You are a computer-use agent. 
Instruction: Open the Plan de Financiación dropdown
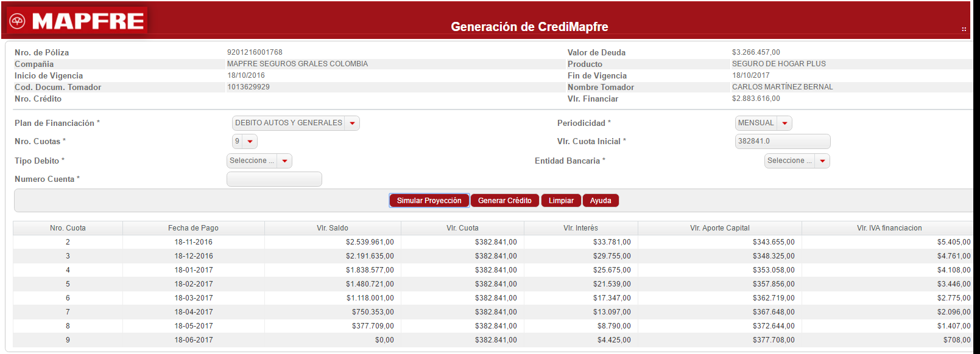[352, 123]
